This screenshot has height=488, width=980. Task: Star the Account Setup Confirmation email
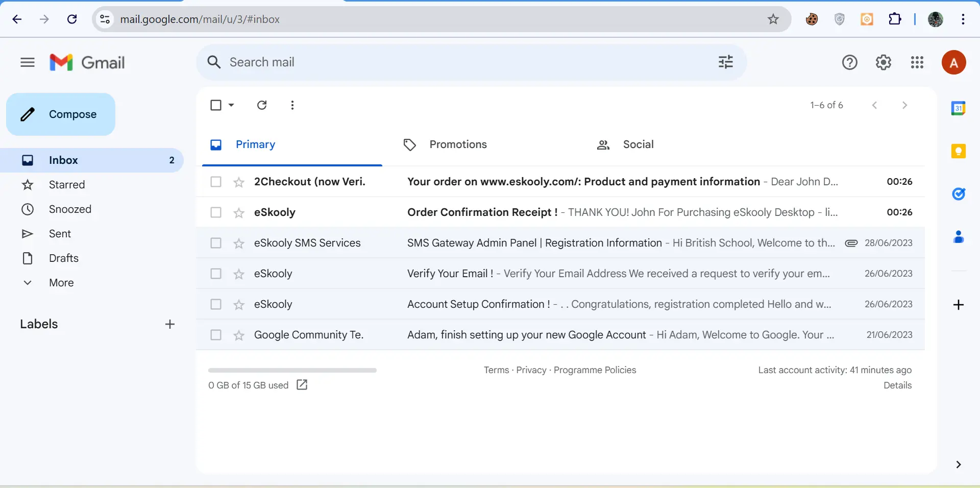[238, 305]
